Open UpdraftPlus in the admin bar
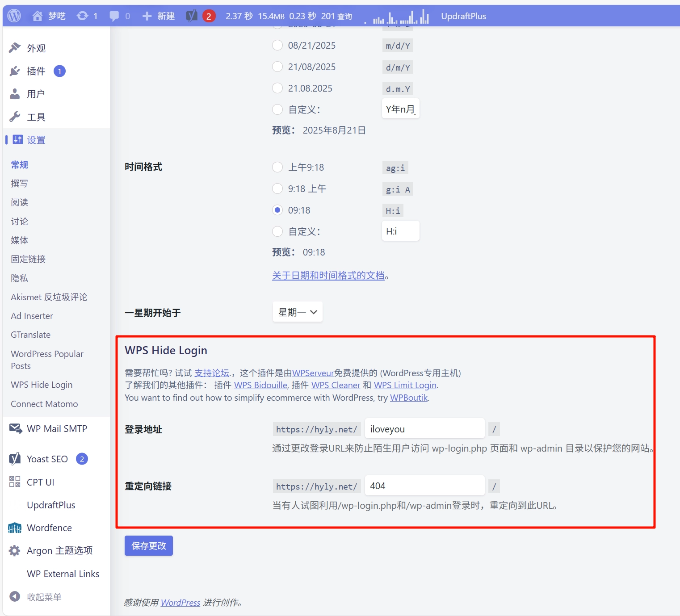This screenshot has height=616, width=680. [463, 16]
